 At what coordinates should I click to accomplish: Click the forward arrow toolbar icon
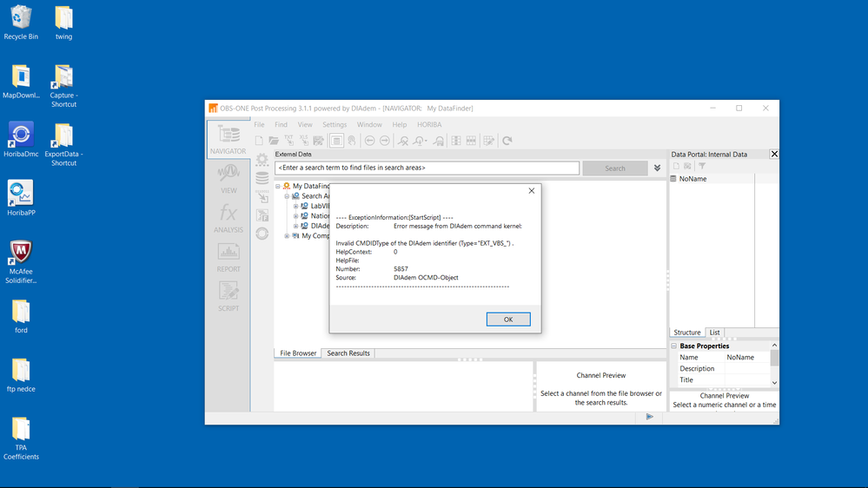[385, 141]
